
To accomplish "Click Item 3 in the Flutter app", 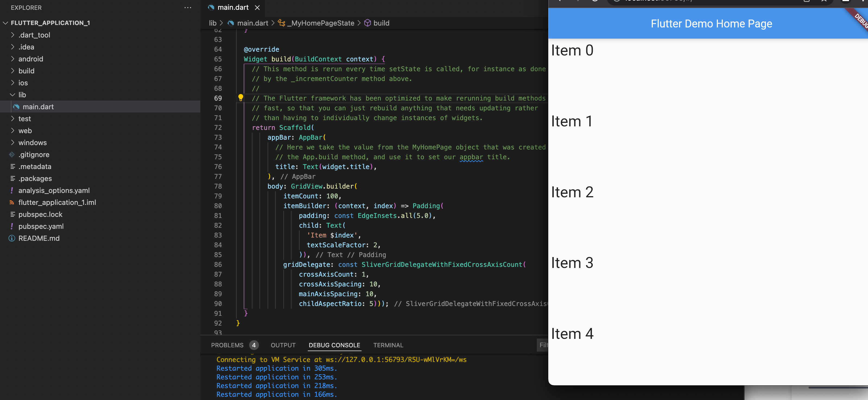I will coord(572,263).
